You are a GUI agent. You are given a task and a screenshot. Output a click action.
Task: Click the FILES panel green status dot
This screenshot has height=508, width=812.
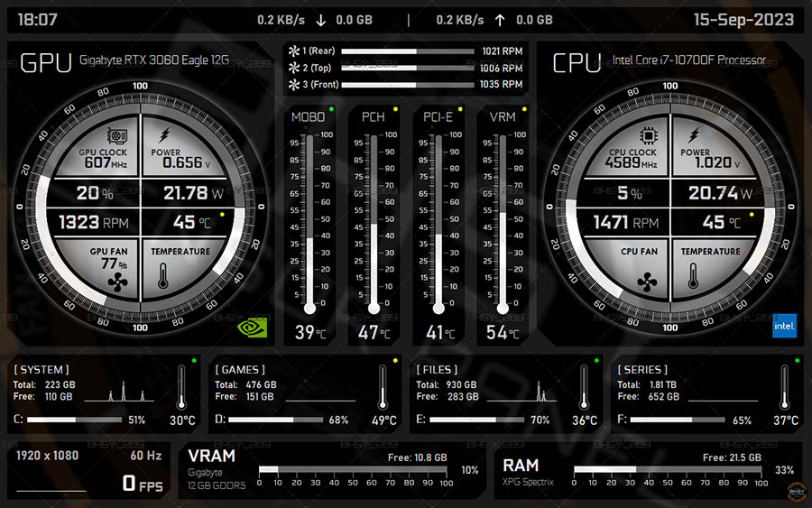596,360
